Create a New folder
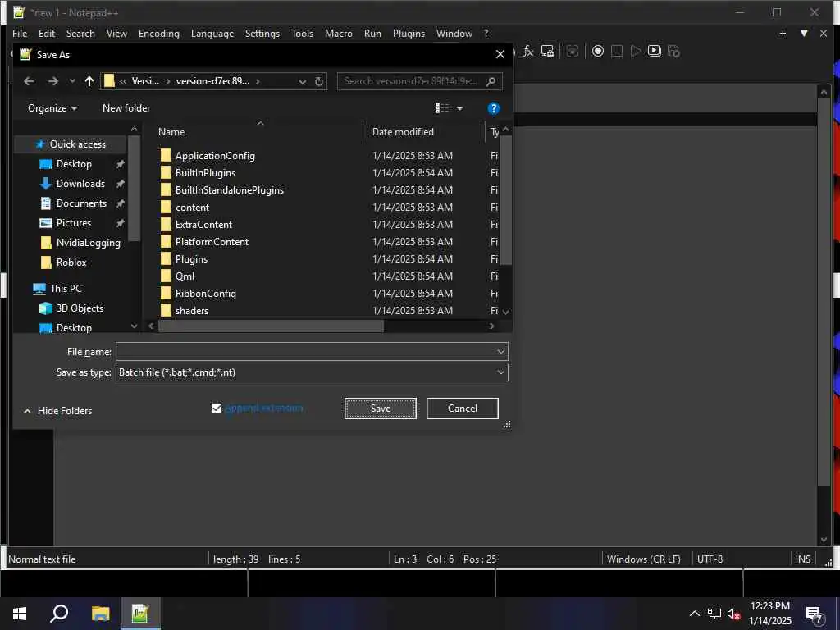The image size is (840, 630). 126,108
